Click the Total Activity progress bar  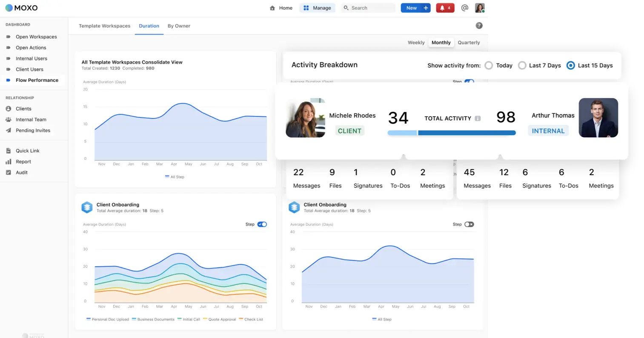click(452, 133)
